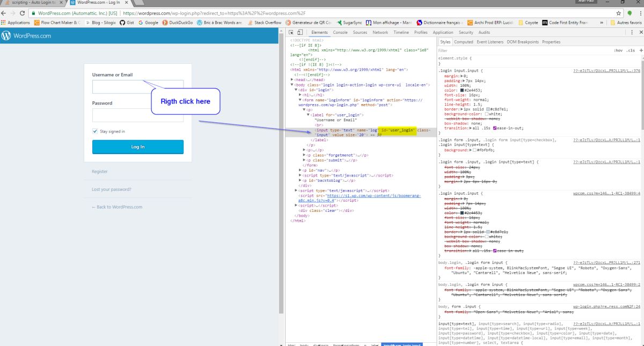Open the wp-login.php stylesheet source link
The width and height of the screenshot is (644, 346).
607,306
